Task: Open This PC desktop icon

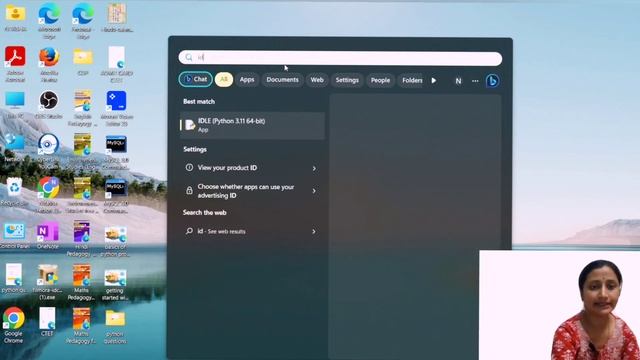Action: (15, 105)
